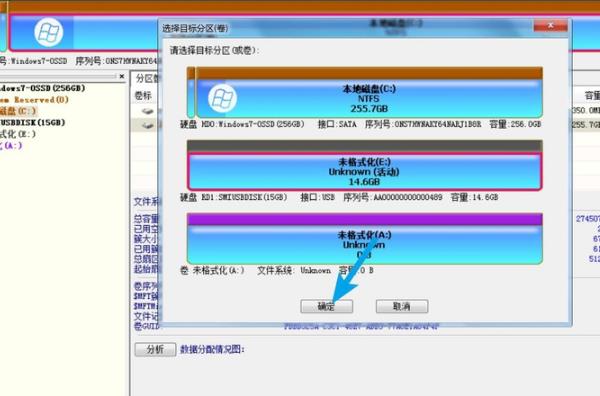
Task: Click the 硬盘 RD1:SMIUSBDISK(15GB) info text
Action: (x=233, y=197)
